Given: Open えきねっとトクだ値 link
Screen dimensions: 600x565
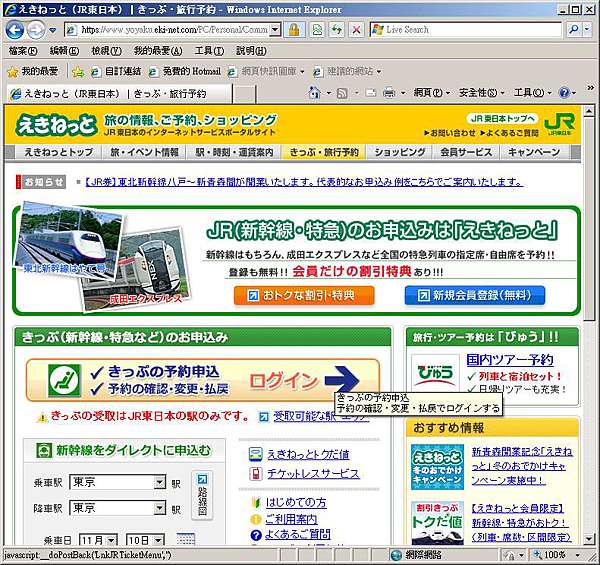Looking at the screenshot, I should [308, 454].
